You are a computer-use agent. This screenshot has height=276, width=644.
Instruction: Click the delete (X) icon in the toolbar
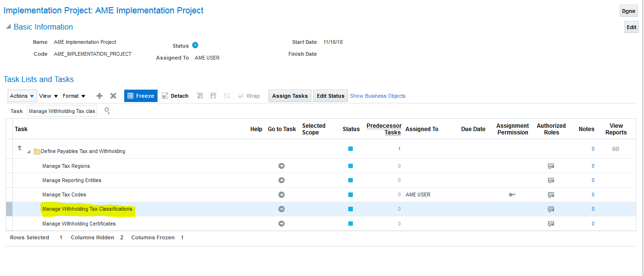113,96
